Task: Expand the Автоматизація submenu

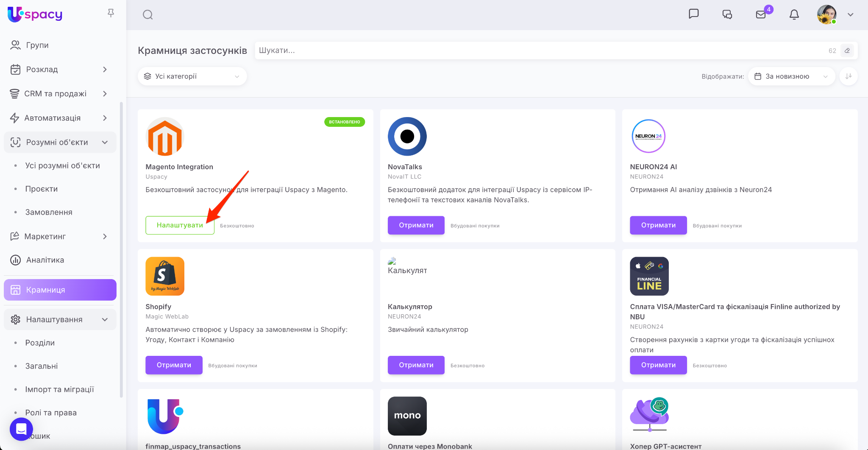Action: [x=105, y=118]
